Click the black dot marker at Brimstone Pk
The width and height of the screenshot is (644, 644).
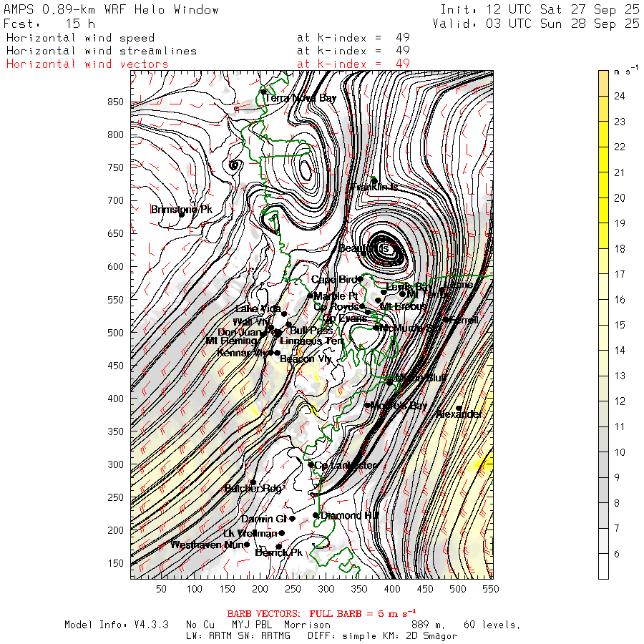click(182, 215)
